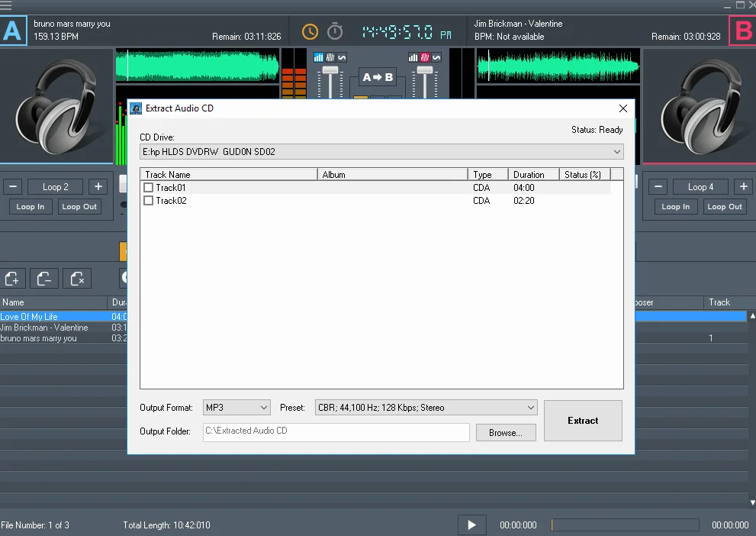The width and height of the screenshot is (756, 536).
Task: Toggle deck B spectrum bars icon
Action: [x=413, y=57]
